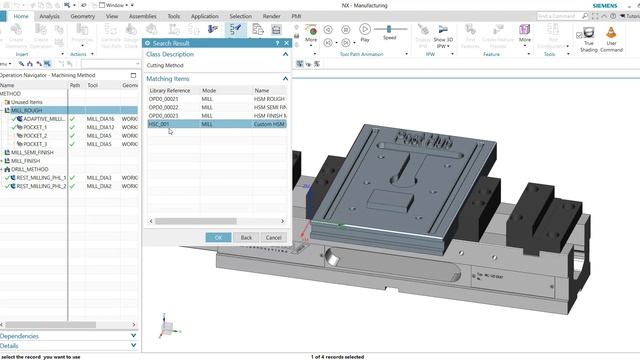
Task: Click the magnifier in Find a Command
Action: pos(585,16)
